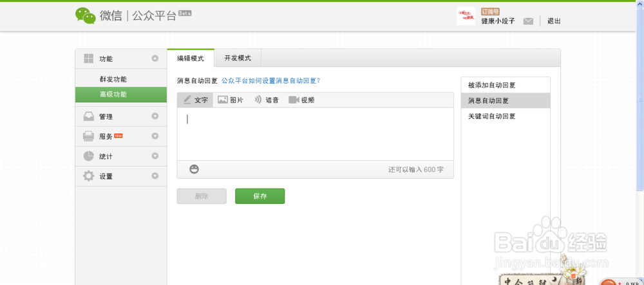Select 关键词自动回复 option

click(506, 116)
